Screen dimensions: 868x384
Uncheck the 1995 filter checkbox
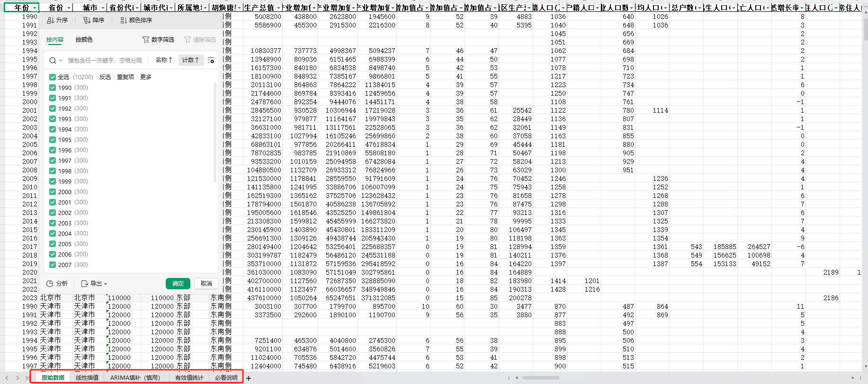tap(53, 140)
